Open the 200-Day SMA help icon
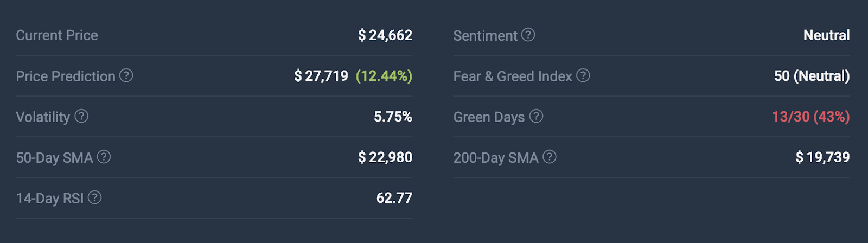This screenshot has height=243, width=868. click(550, 157)
